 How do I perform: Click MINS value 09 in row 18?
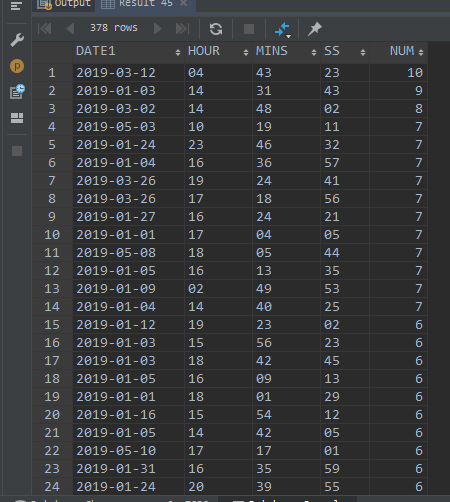[x=286, y=379]
